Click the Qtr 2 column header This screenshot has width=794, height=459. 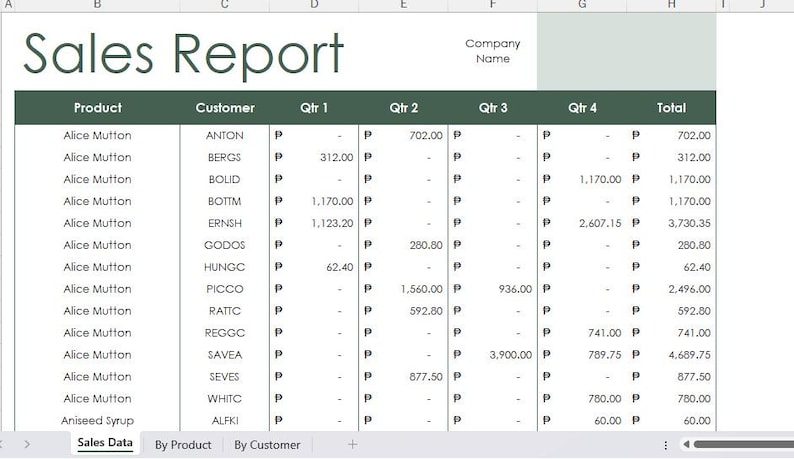pyautogui.click(x=404, y=108)
